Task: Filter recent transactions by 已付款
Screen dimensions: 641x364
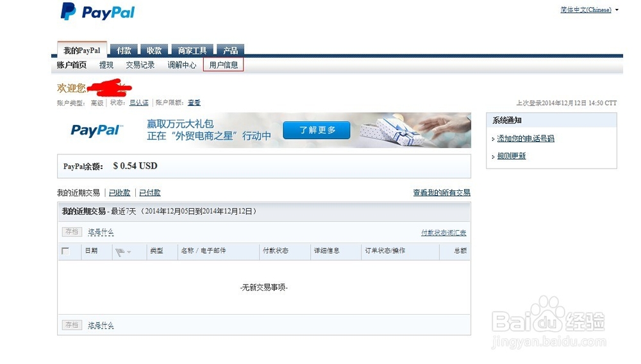Action: (x=149, y=192)
